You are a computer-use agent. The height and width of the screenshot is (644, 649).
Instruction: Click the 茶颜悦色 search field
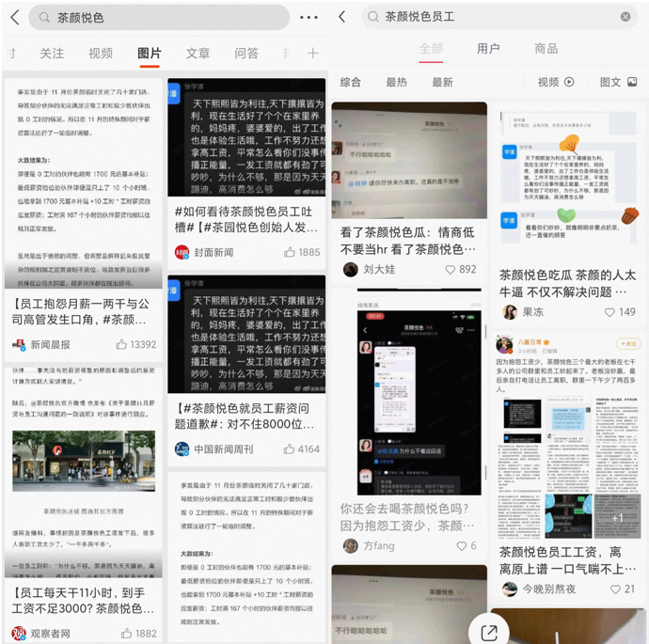tap(159, 17)
